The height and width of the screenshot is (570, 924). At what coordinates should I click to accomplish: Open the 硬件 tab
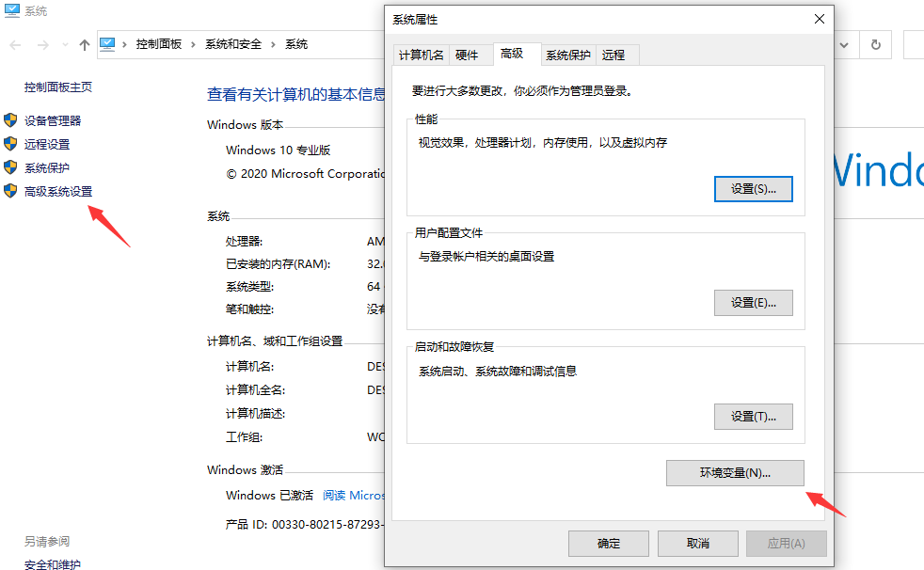467,55
